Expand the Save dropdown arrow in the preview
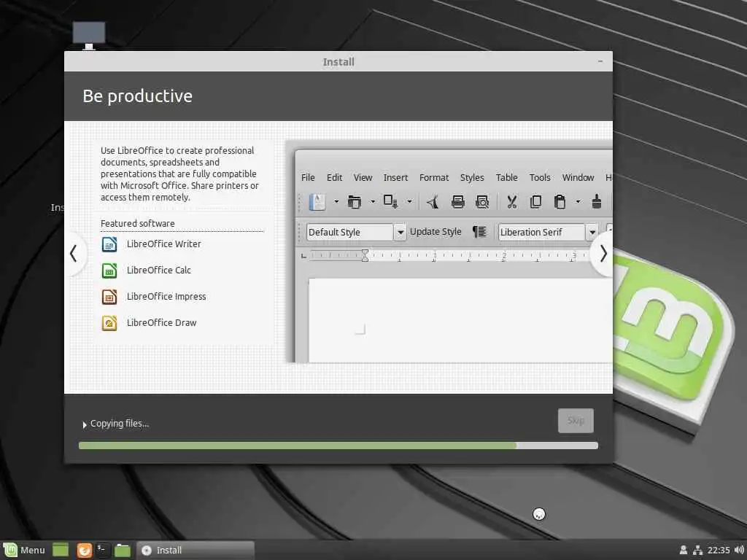747x560 pixels. pyautogui.click(x=409, y=202)
